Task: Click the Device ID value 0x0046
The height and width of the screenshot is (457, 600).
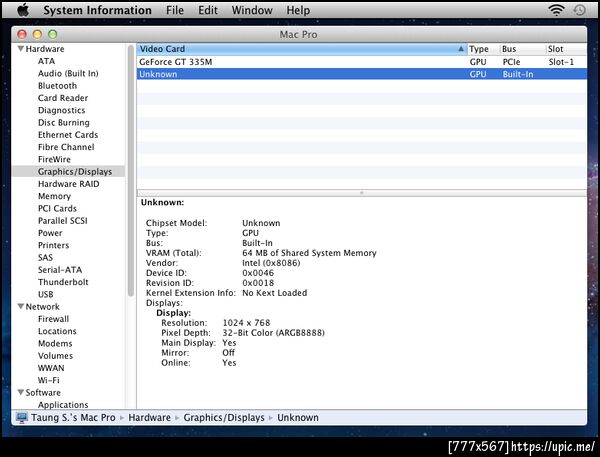Action: click(258, 273)
